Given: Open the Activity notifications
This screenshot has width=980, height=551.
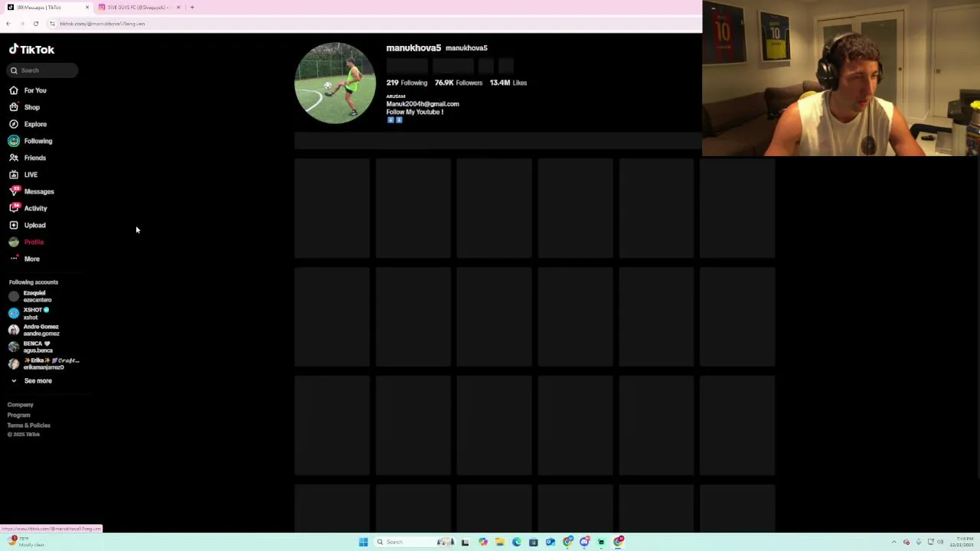Looking at the screenshot, I should click(28, 208).
